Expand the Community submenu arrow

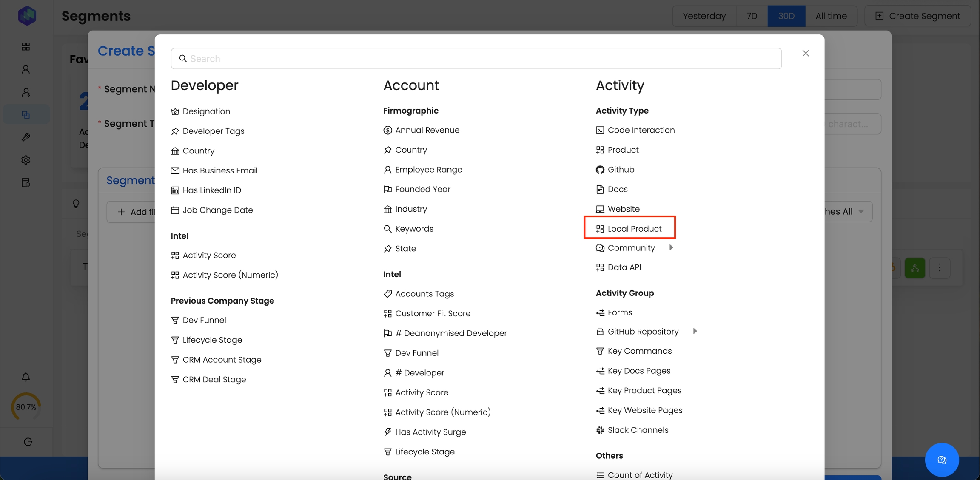click(x=671, y=248)
